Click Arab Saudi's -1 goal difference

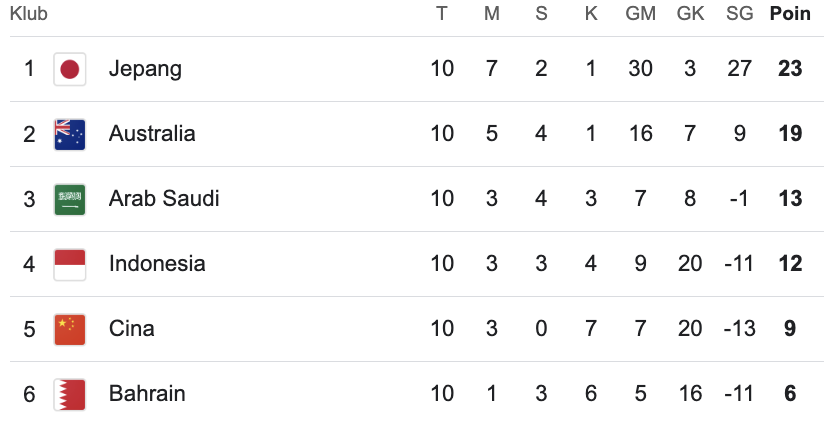point(739,199)
